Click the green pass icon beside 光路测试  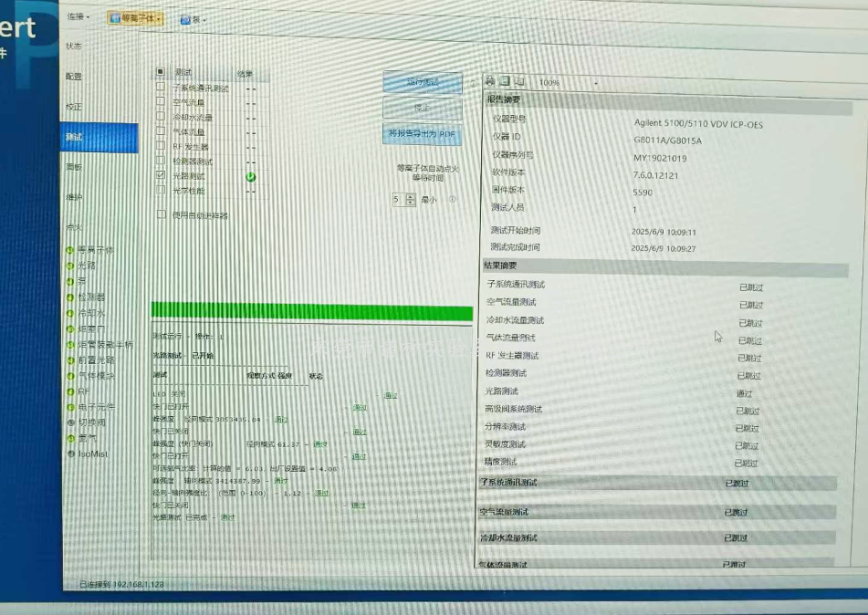pos(250,176)
